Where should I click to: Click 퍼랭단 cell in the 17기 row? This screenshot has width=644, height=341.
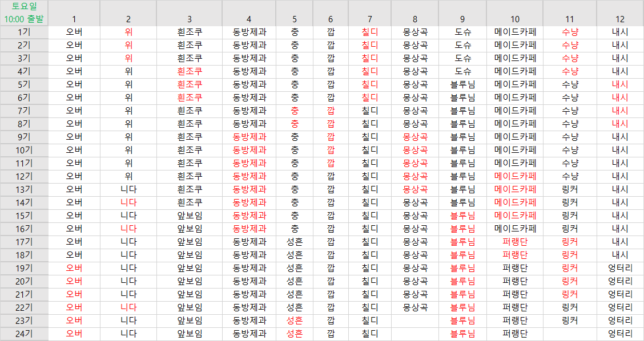pos(514,242)
